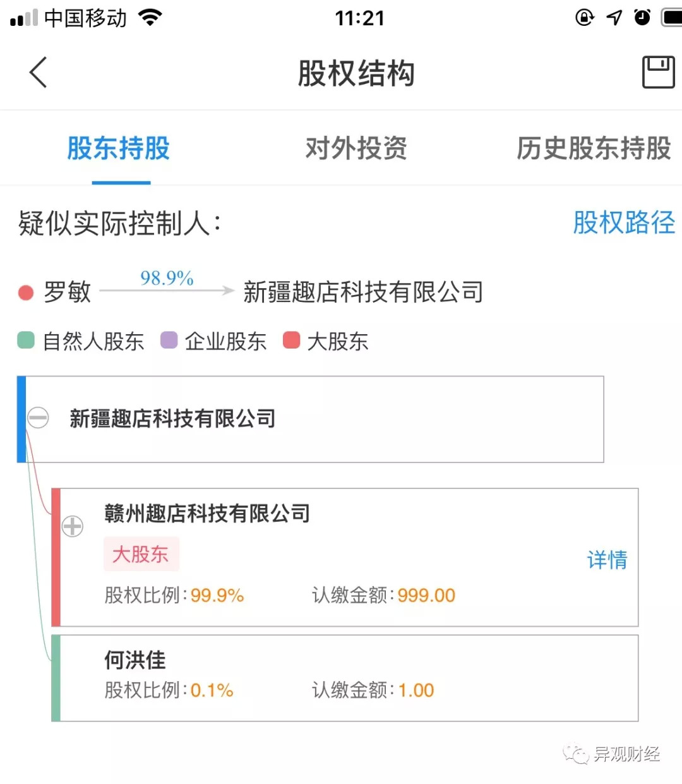682x784 pixels.
Task: Open the 股权路径 link
Action: click(x=623, y=222)
